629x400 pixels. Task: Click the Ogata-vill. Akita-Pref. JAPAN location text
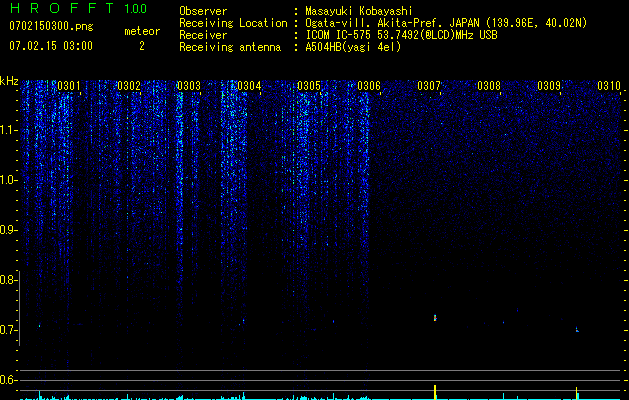[x=446, y=23]
